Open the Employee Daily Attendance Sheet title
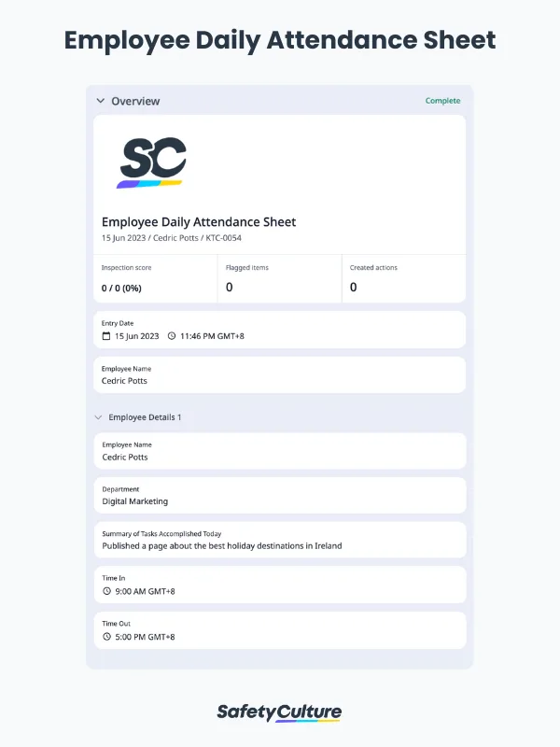This screenshot has height=747, width=560. [199, 221]
